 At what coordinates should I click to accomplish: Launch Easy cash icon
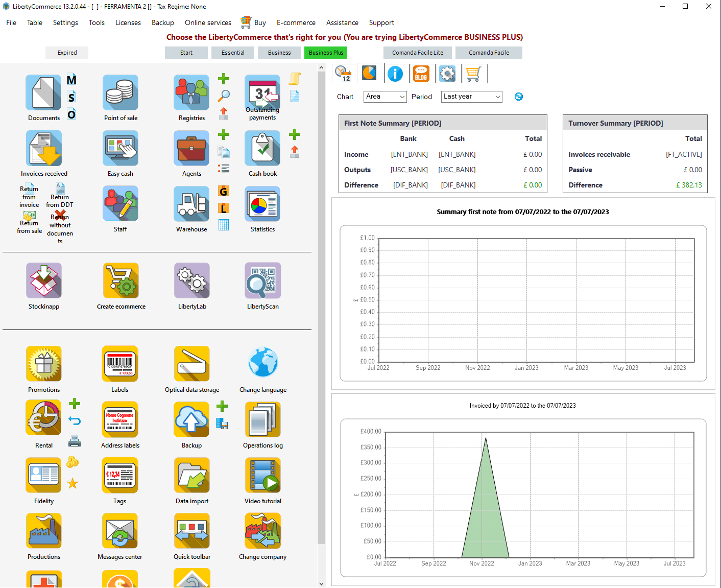121,148
